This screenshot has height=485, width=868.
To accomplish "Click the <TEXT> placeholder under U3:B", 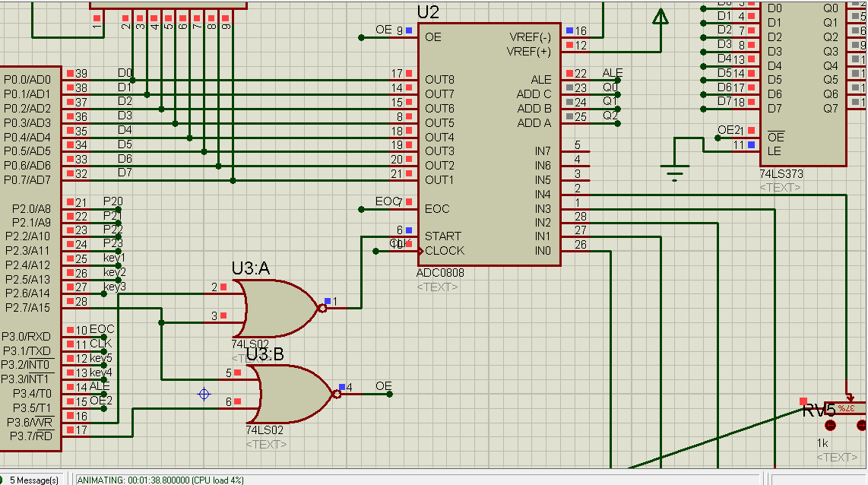I will [x=266, y=444].
